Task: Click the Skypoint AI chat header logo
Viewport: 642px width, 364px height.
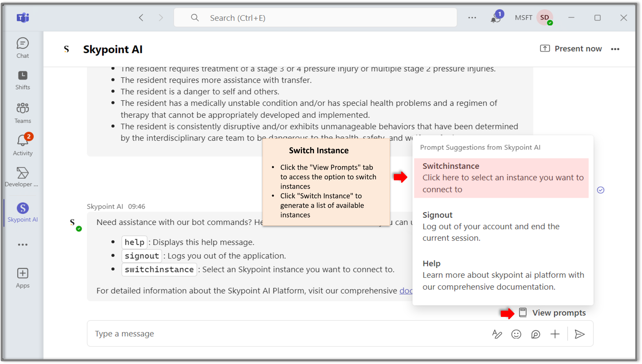Action: (x=67, y=49)
